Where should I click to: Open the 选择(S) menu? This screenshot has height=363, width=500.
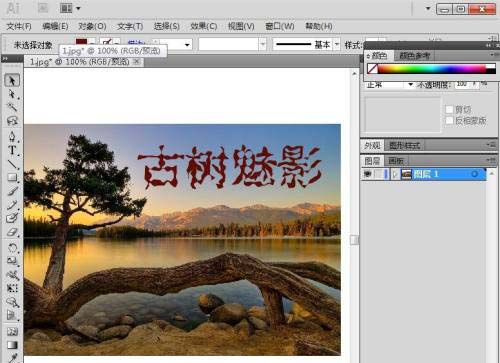coord(167,26)
